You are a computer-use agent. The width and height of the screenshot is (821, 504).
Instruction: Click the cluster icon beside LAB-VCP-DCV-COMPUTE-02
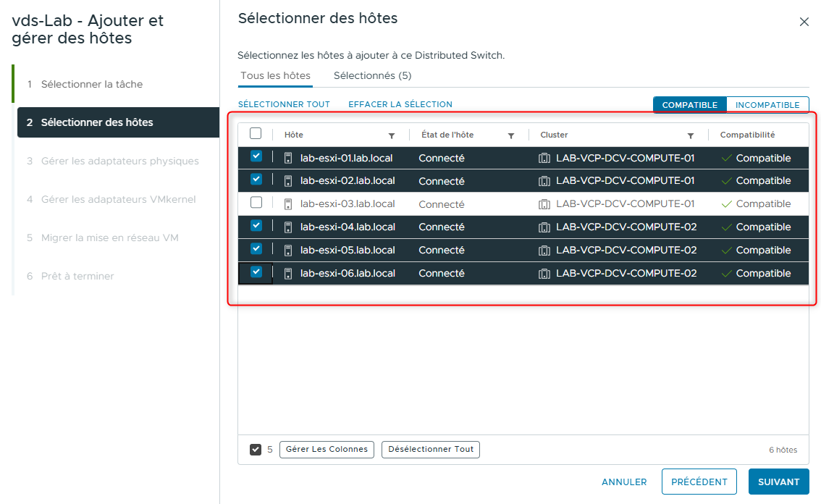[x=544, y=226]
